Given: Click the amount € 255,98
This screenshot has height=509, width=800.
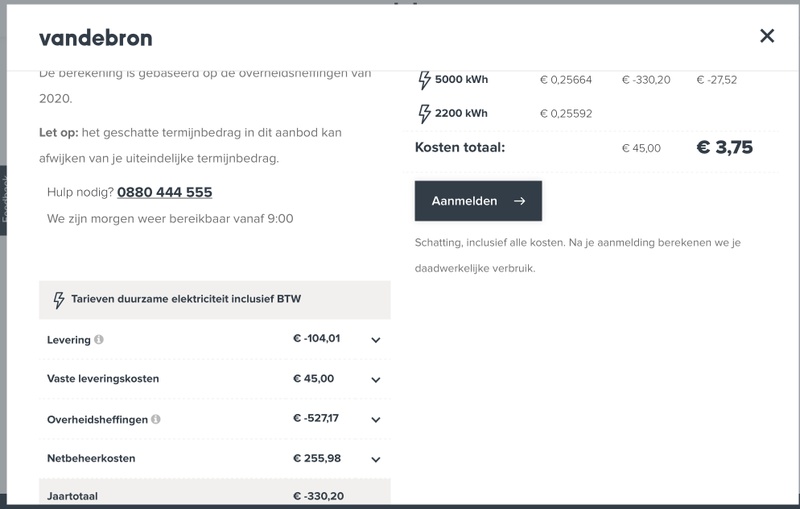Looking at the screenshot, I should coord(317,458).
